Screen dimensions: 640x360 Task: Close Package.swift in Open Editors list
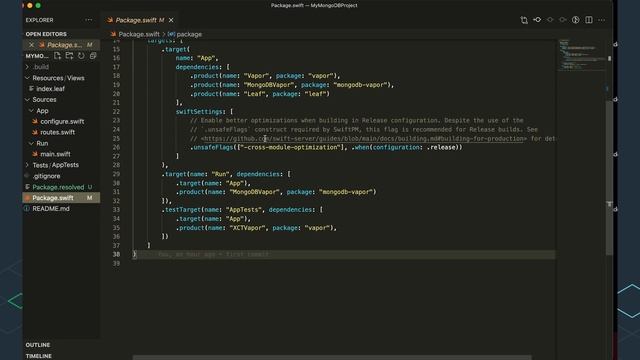31,45
